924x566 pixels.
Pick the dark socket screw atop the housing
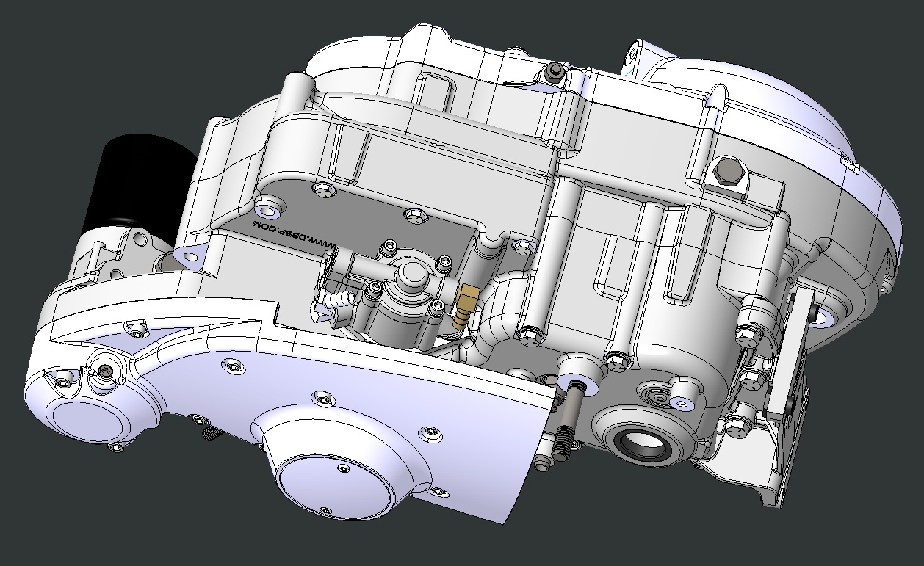[x=555, y=71]
